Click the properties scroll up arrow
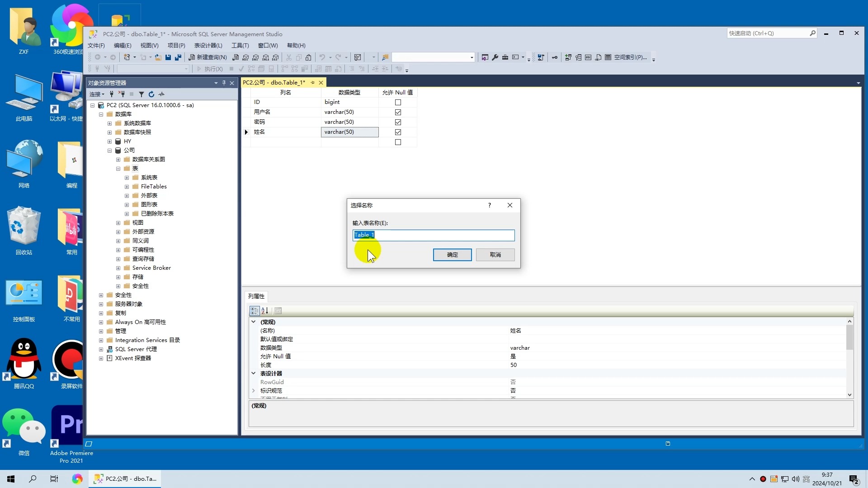 [x=849, y=321]
